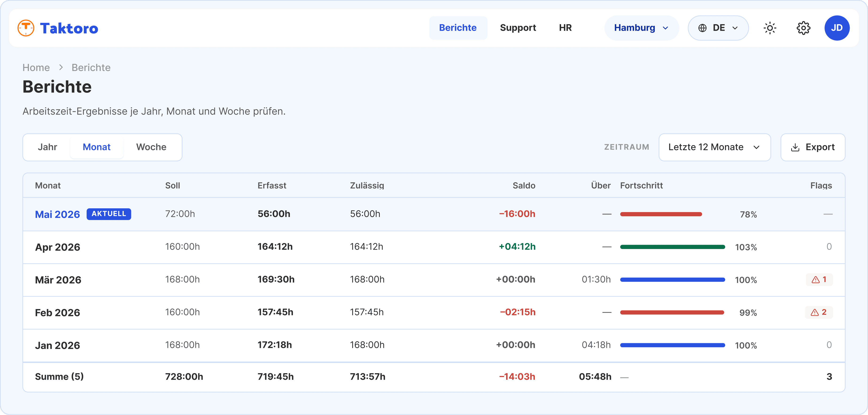
Task: Open the two warning flags for Feb 2026
Action: coord(819,312)
